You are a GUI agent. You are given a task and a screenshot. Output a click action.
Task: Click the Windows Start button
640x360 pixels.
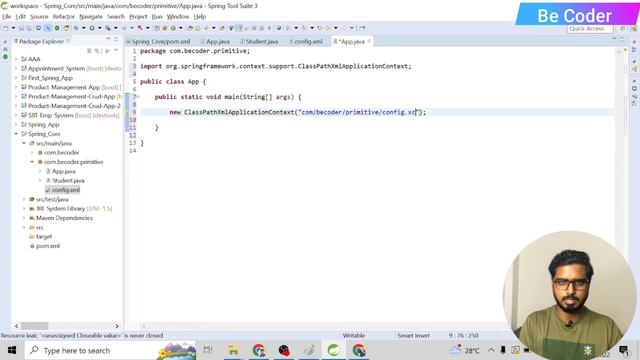click(12, 350)
